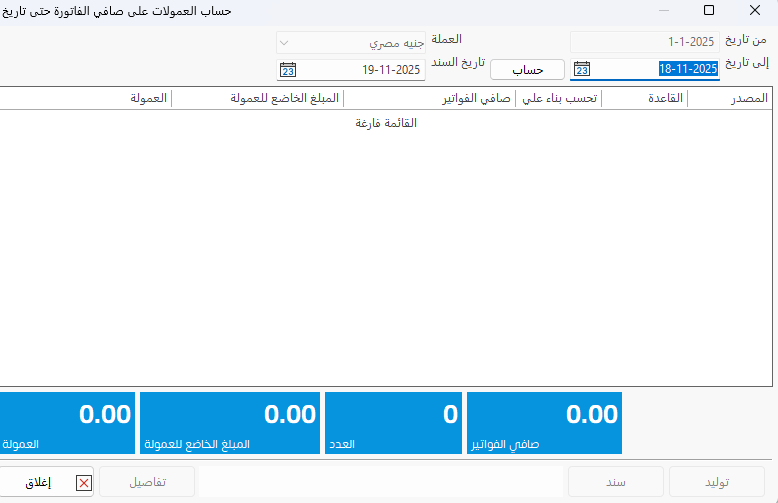778x503 pixels.
Task: Click the red X icon on إغلاق
Action: point(84,483)
